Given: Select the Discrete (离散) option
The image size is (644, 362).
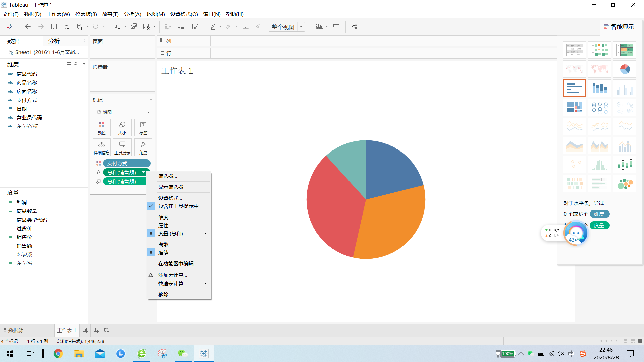Looking at the screenshot, I should point(163,245).
